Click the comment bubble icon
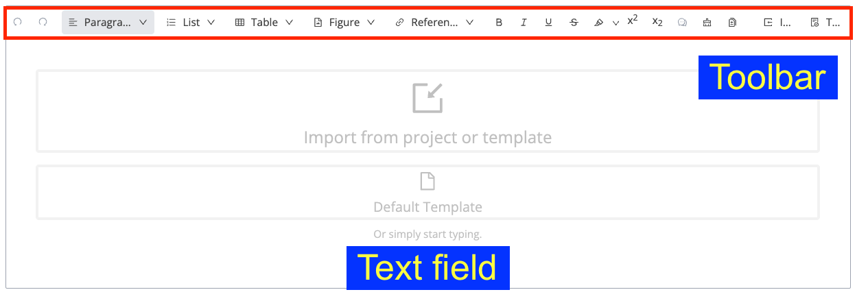This screenshot has height=303, width=868. click(682, 23)
